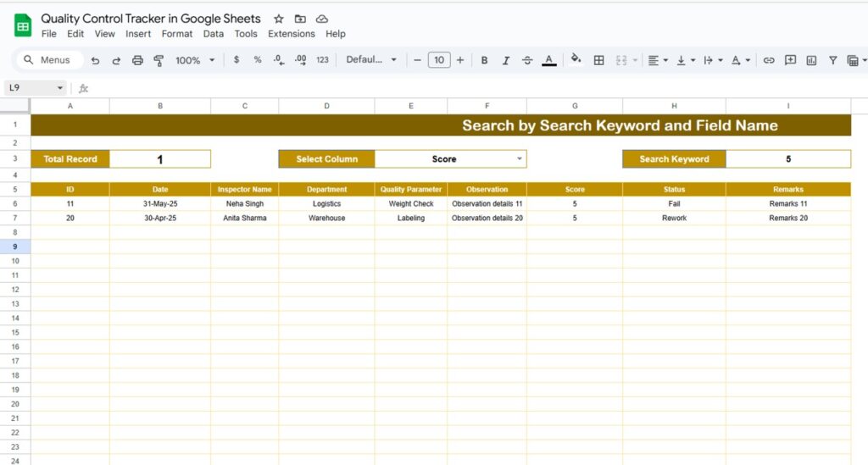This screenshot has height=465, width=868.
Task: Click the merge cells icon
Action: [621, 60]
